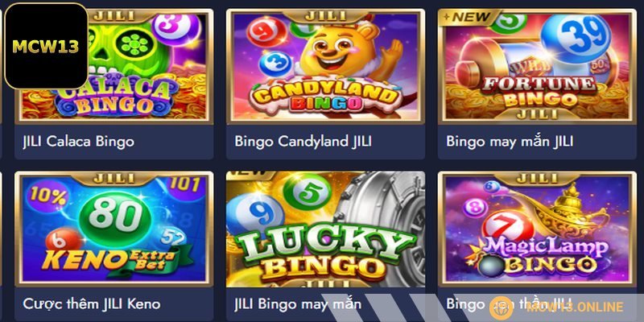
Task: Click the Bingo may mắn JILI title
Action: (510, 142)
